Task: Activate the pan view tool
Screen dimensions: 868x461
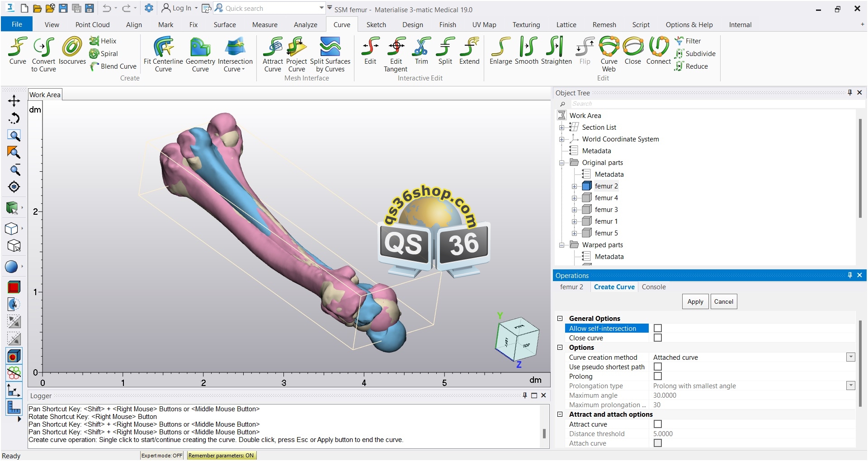Action: click(14, 101)
